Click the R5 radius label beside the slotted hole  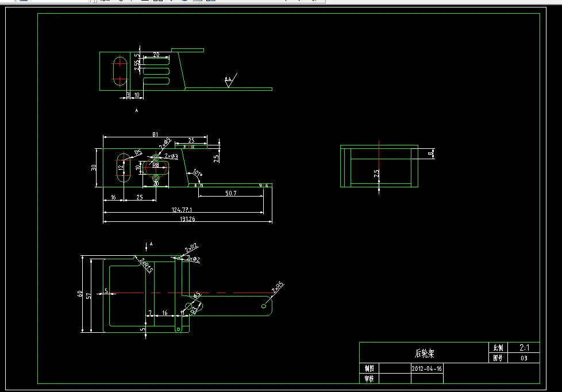point(138,153)
